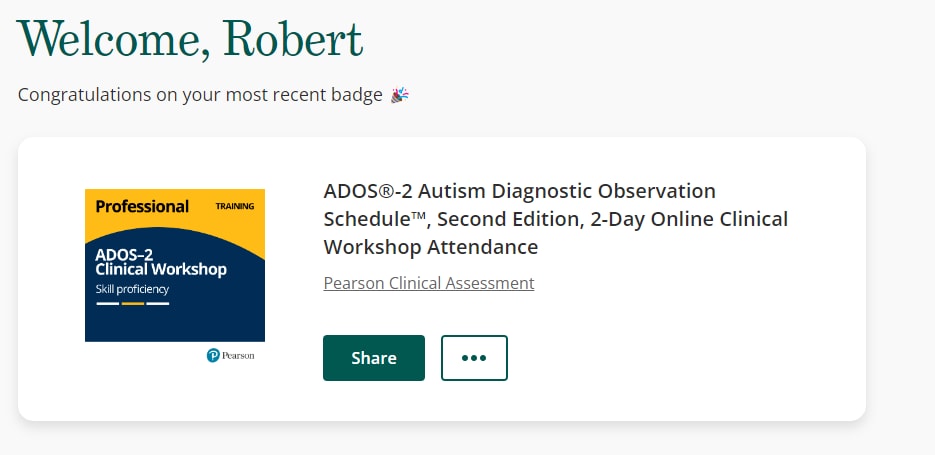The image size is (935, 455).
Task: Click the word Attendance in badge title
Action: (x=482, y=247)
